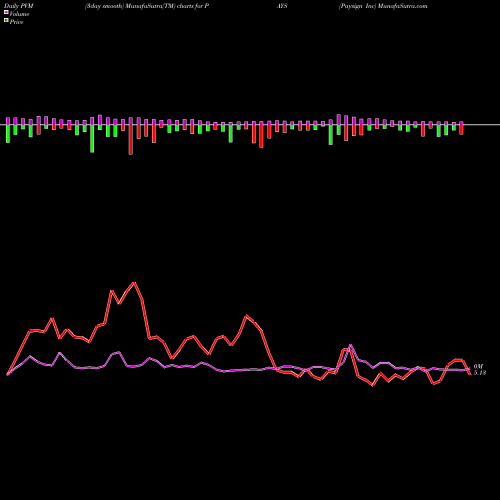Click the '5.18' price value label
The image size is (500, 500).
tap(480, 373)
